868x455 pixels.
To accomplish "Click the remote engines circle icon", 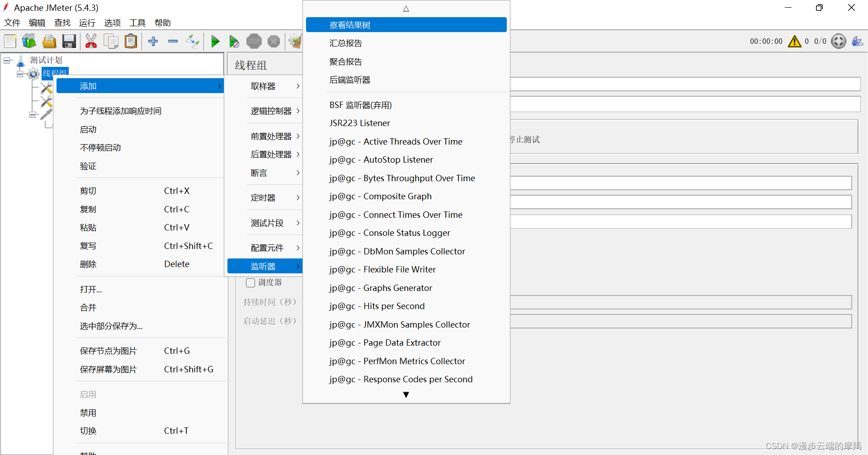I will coord(839,41).
